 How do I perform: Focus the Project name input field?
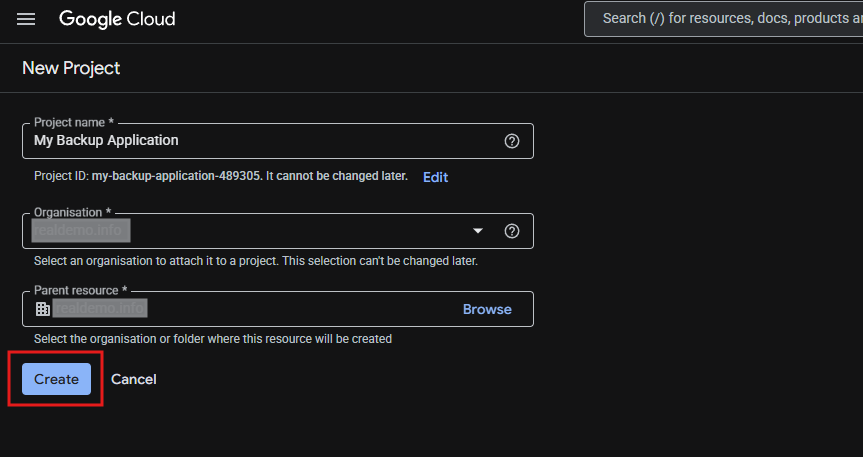click(278, 141)
